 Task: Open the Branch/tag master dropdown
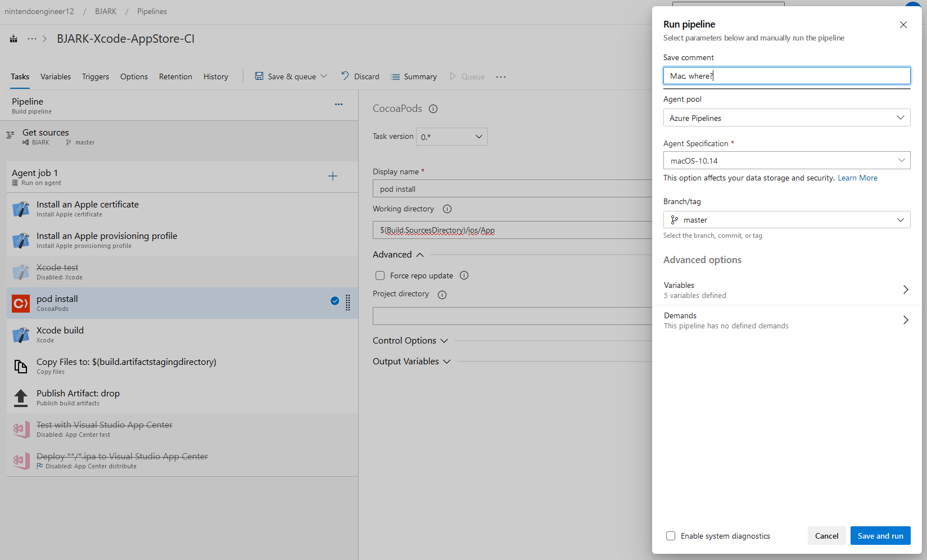pyautogui.click(x=786, y=220)
